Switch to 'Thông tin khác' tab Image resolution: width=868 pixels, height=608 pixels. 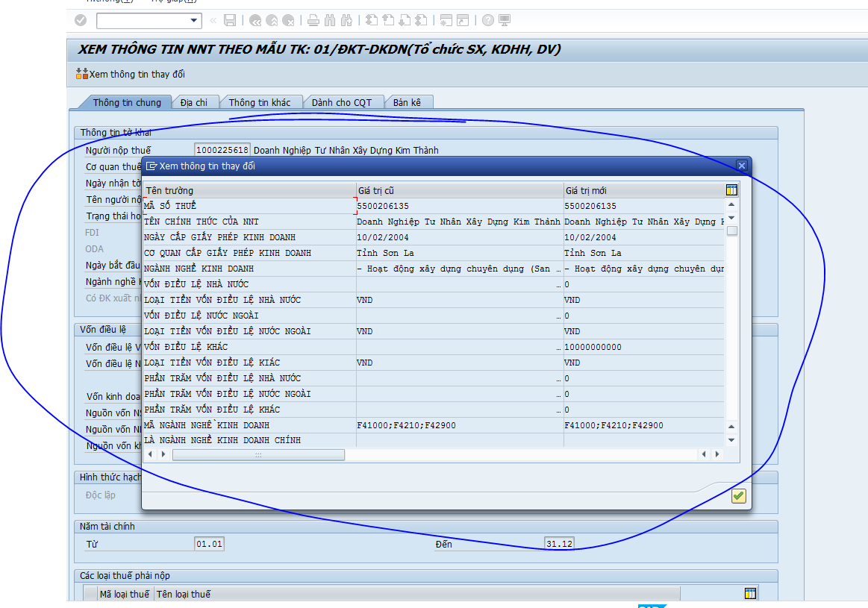[x=260, y=102]
